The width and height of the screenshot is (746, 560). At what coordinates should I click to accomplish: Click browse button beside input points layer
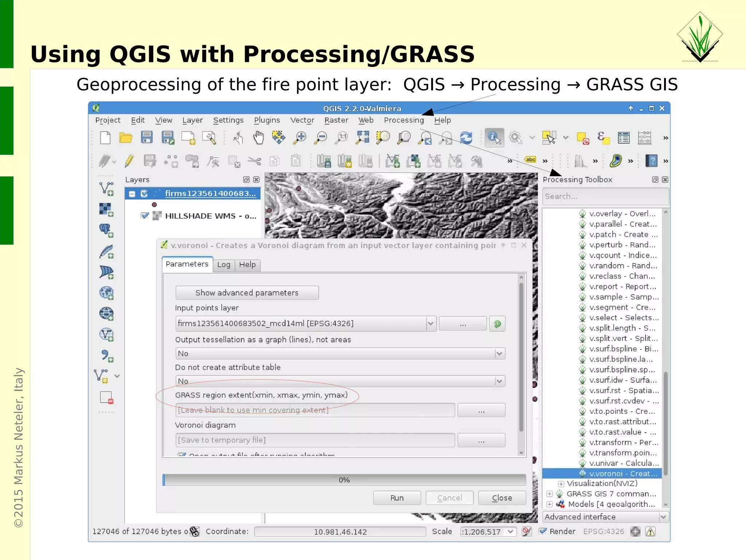tap(463, 324)
